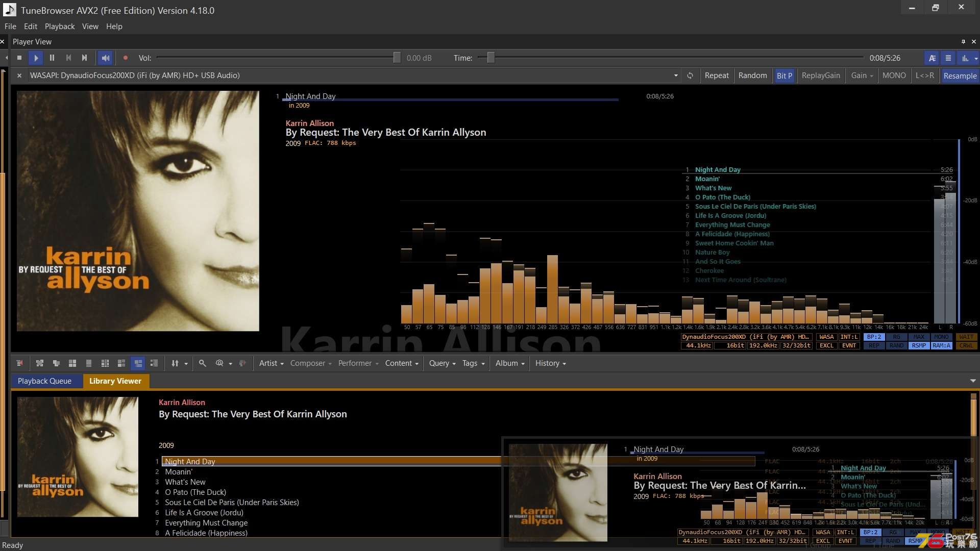Toggle the RSMP status indicator
The image size is (980, 551).
click(x=919, y=346)
